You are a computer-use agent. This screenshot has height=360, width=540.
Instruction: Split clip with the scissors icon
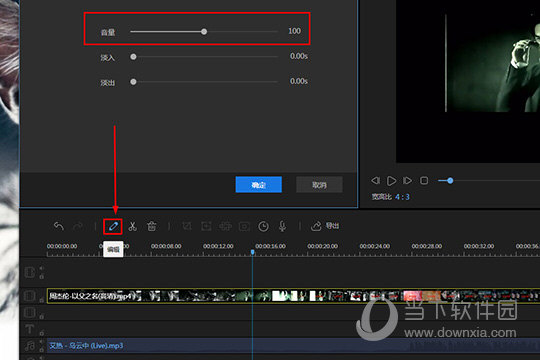132,226
